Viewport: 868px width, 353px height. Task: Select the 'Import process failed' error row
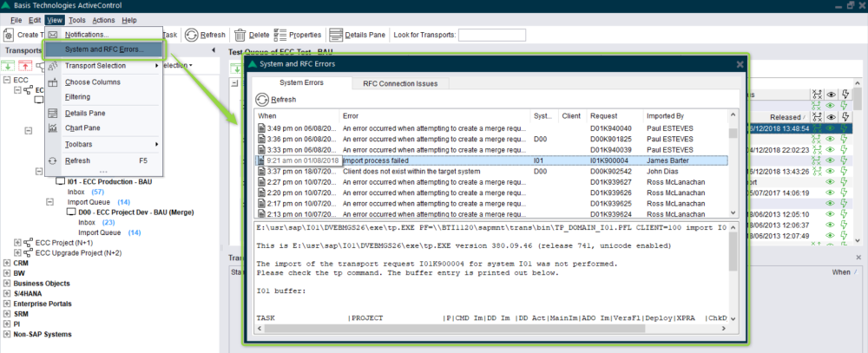pyautogui.click(x=490, y=160)
